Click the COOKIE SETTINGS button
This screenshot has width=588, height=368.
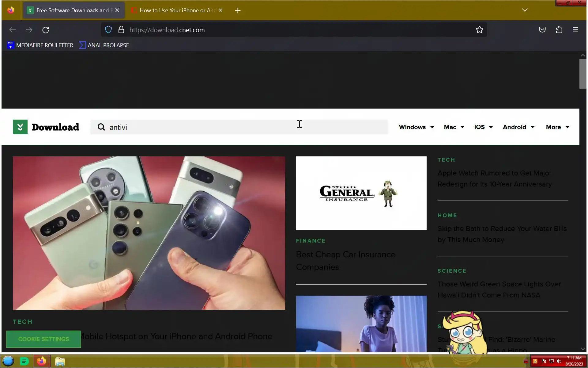[43, 339]
